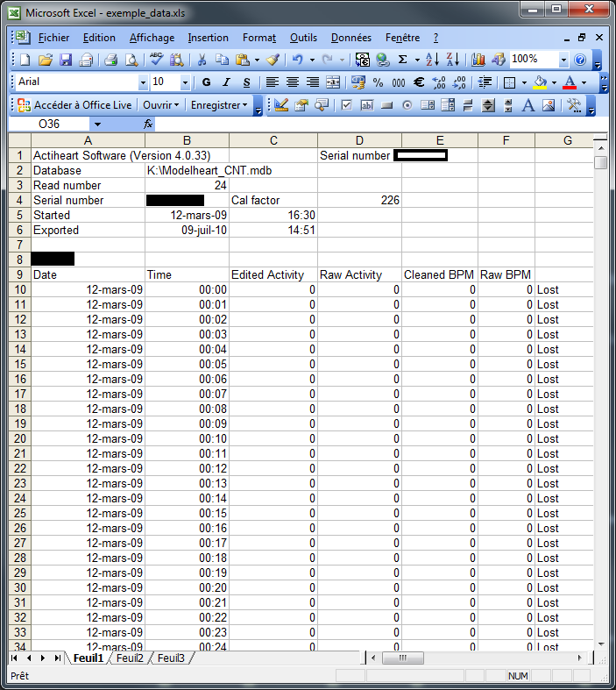
Task: Open the Enregistrer dropdown
Action: click(219, 105)
